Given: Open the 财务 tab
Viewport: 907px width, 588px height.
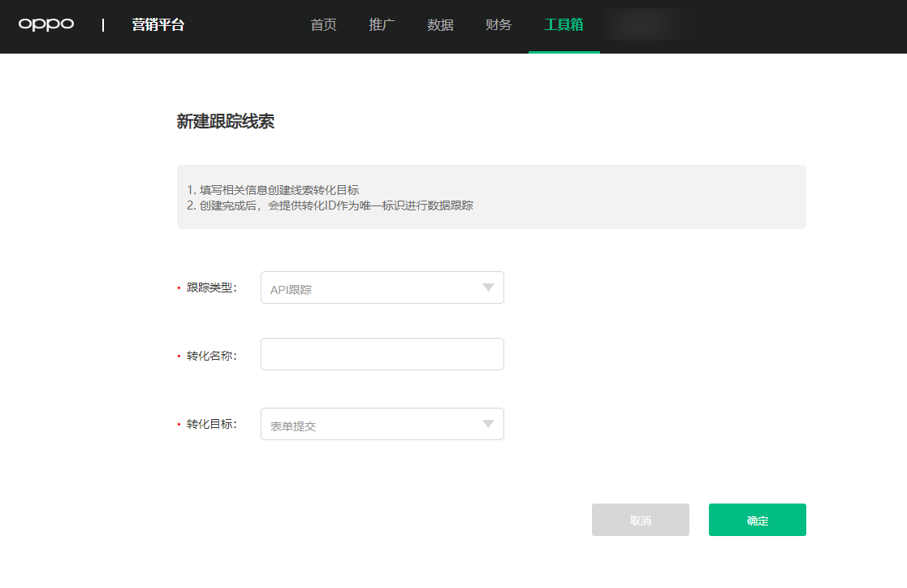Looking at the screenshot, I should pos(499,25).
